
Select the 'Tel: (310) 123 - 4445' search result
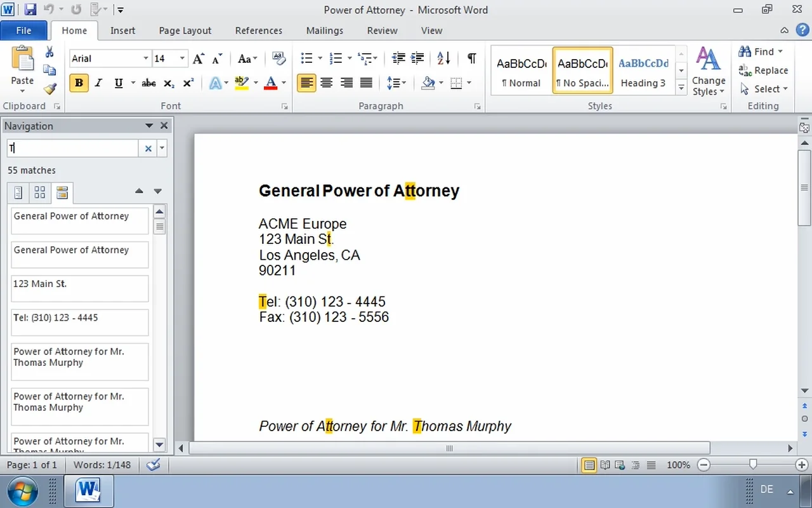[79, 322]
